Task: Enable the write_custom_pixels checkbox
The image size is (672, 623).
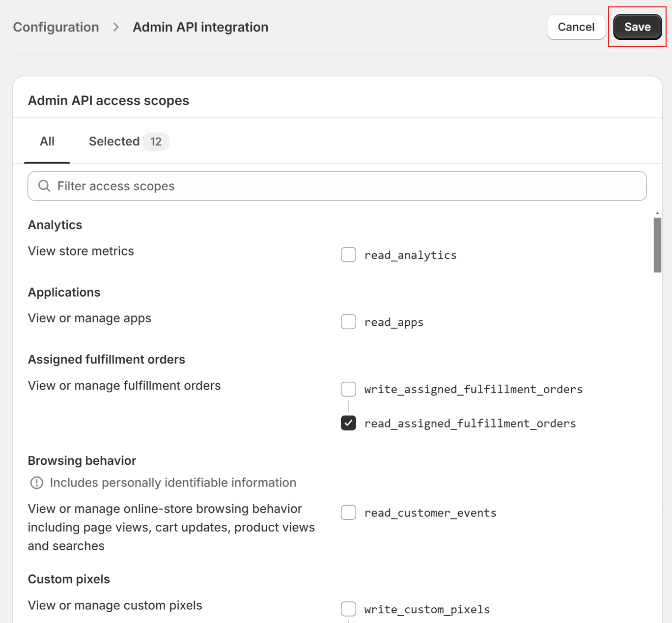Action: click(348, 609)
